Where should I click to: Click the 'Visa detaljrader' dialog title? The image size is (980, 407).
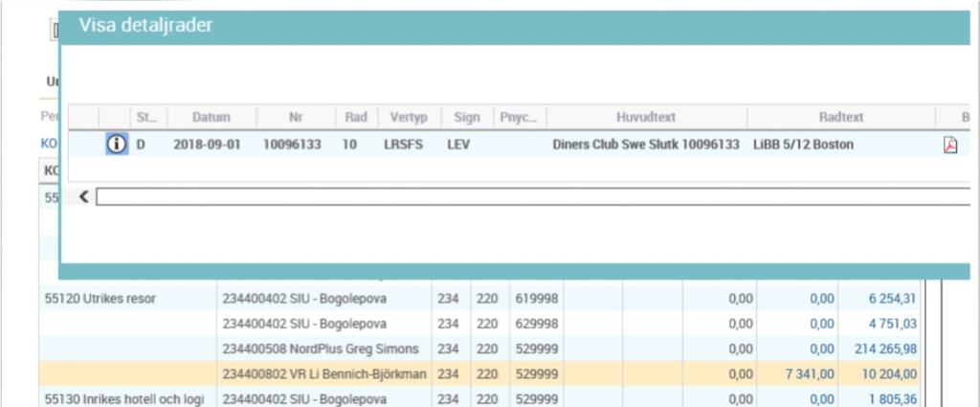click(x=145, y=26)
